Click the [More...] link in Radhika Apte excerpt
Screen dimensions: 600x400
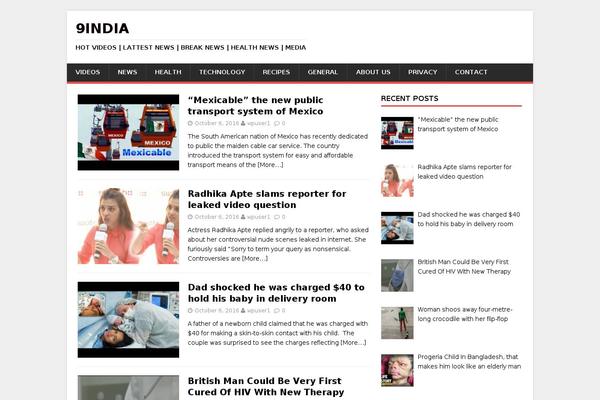coord(254,258)
